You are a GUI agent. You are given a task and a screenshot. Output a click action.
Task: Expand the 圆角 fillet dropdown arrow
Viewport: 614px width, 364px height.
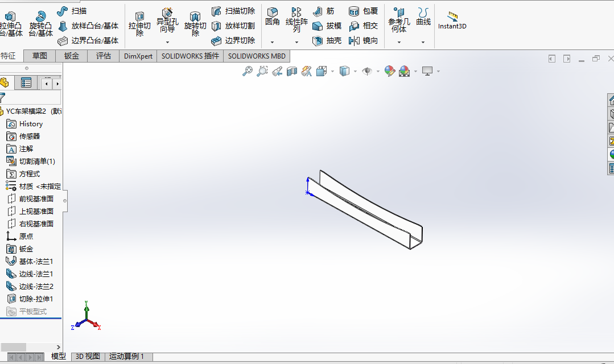(x=272, y=42)
